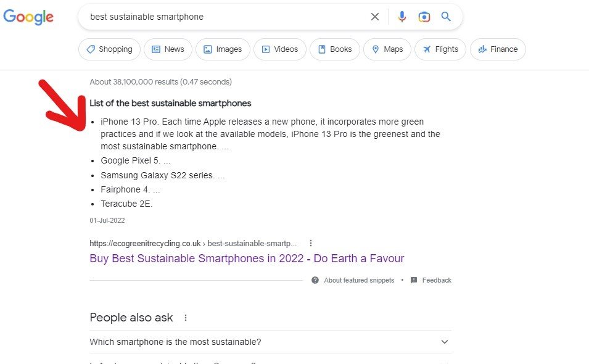The image size is (589, 364).
Task: Open the People also ask options menu
Action: [186, 318]
